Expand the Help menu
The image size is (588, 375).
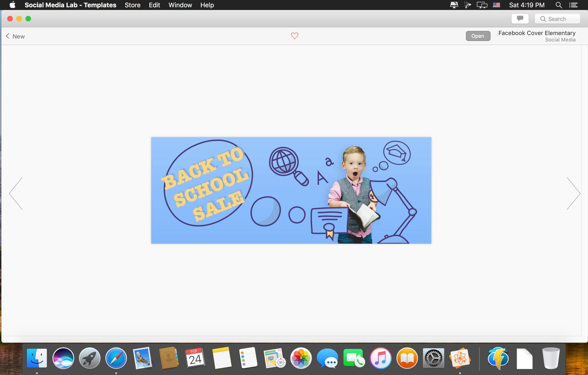[x=207, y=5]
